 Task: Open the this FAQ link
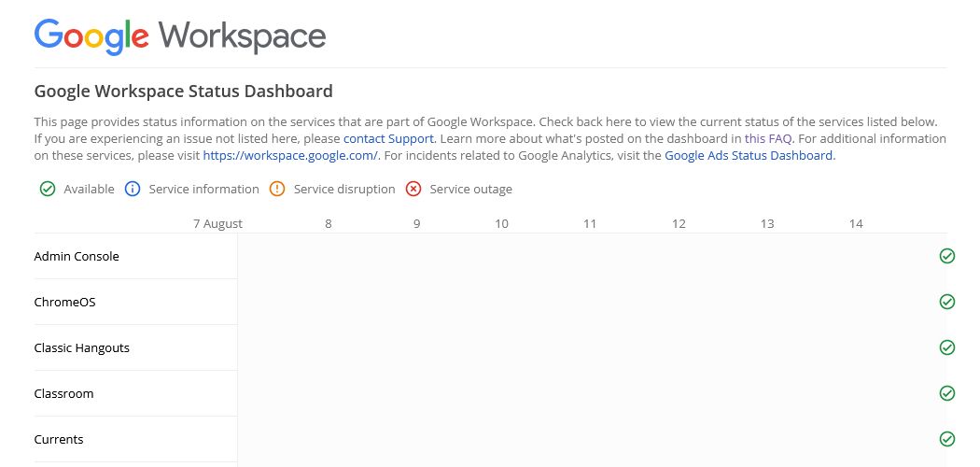click(x=768, y=138)
